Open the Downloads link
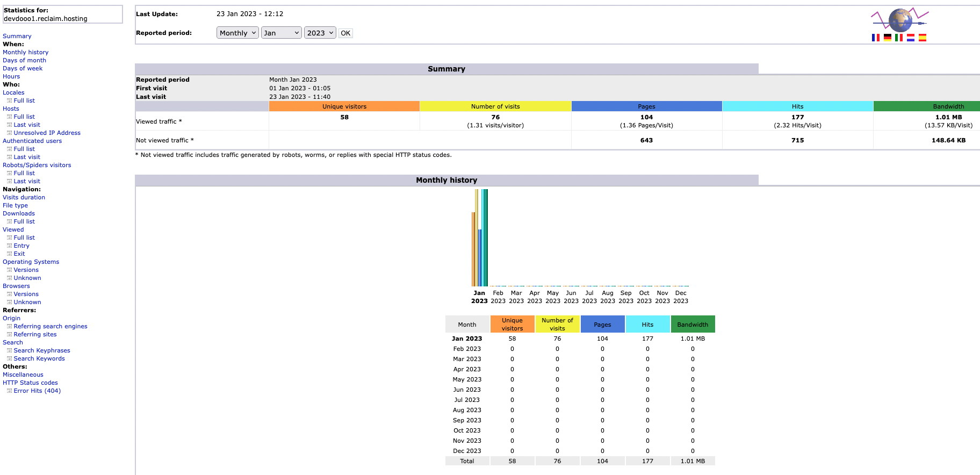Viewport: 980px width, 475px height. (19, 213)
